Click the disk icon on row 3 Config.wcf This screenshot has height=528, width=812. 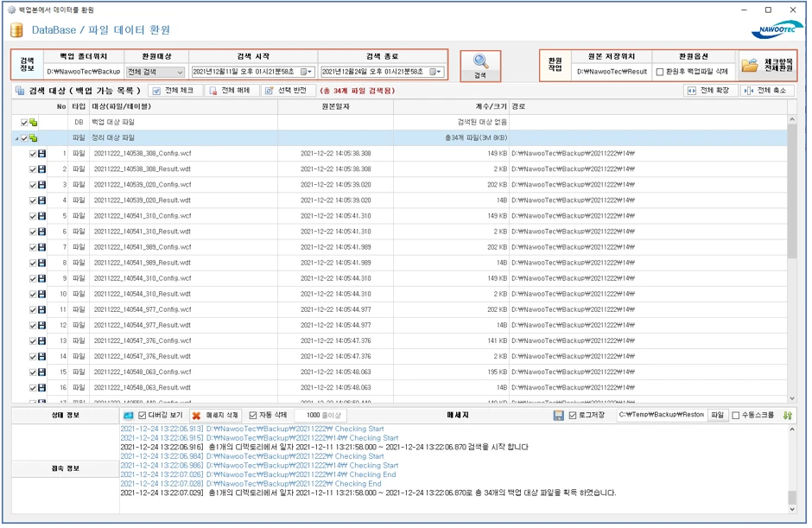42,184
